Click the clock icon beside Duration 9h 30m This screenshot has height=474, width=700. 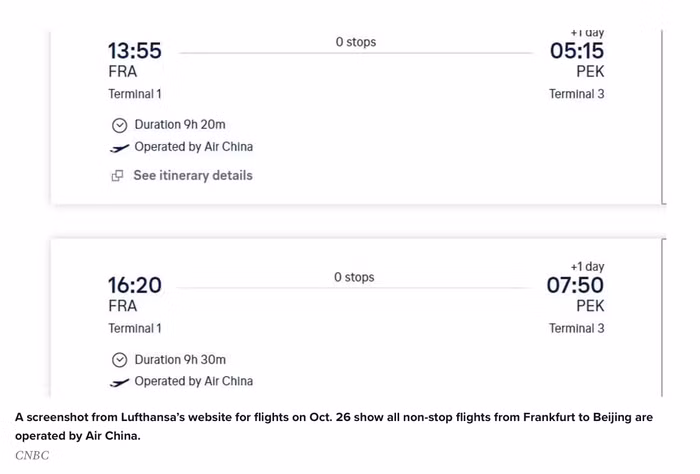click(120, 360)
